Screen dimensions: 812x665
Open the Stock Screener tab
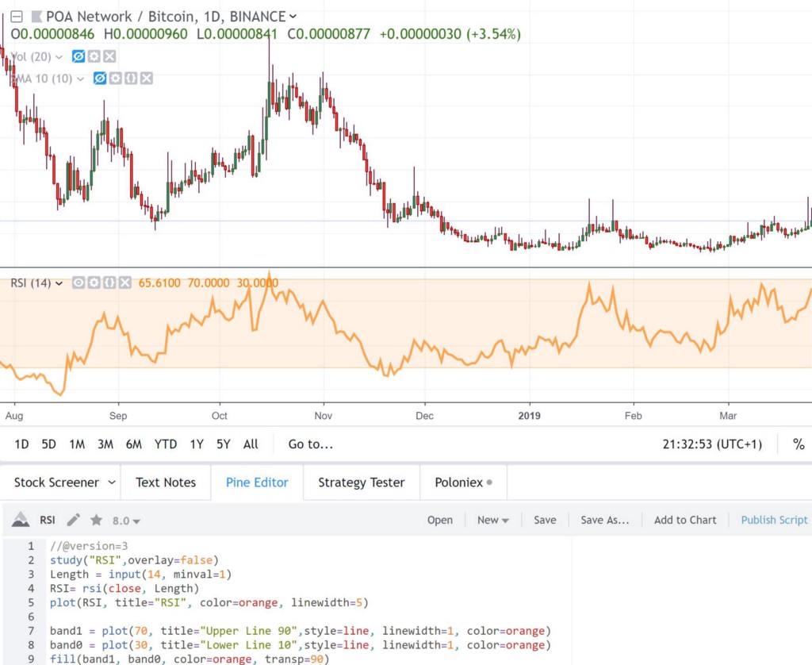point(56,482)
